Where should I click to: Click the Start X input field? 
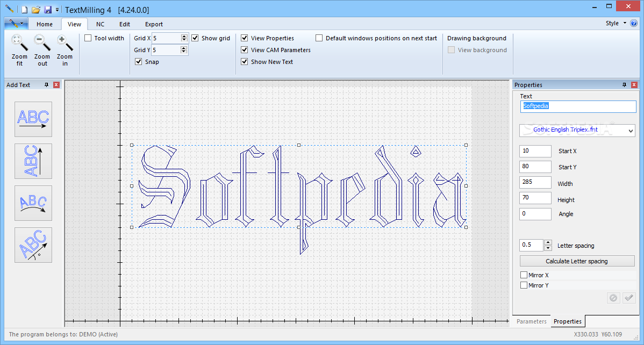pyautogui.click(x=535, y=151)
